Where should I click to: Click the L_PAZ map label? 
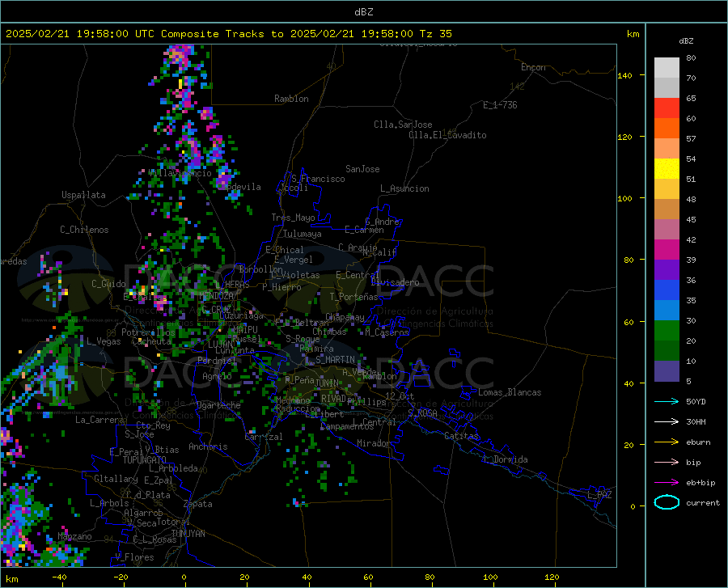click(x=599, y=495)
